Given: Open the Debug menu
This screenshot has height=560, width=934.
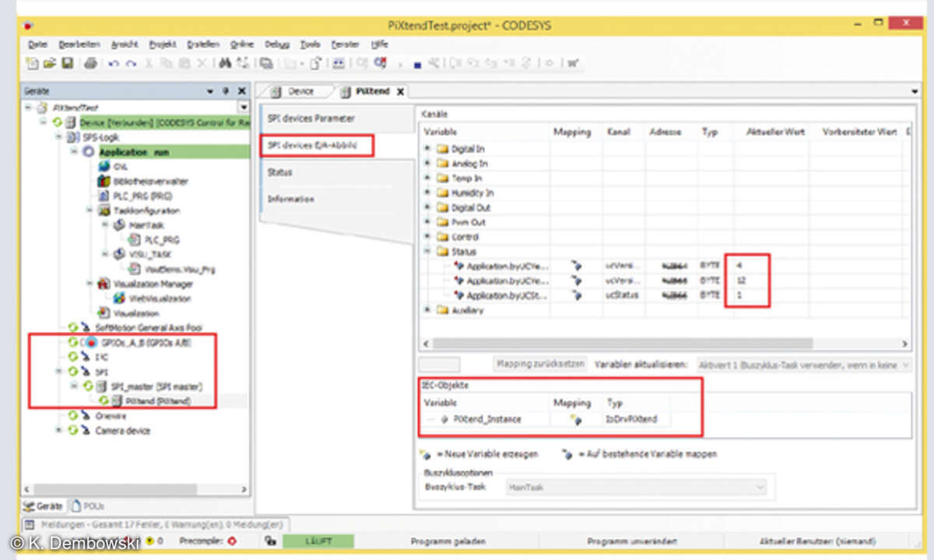Looking at the screenshot, I should point(277,45).
